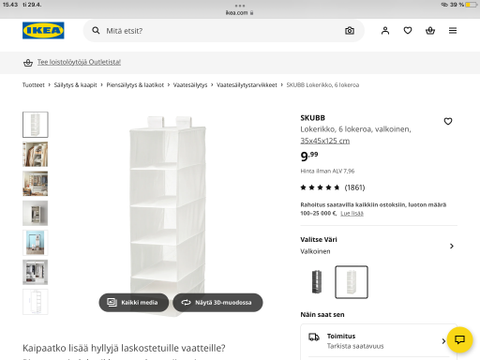Click Näytä 3D-muodossa button
The height and width of the screenshot is (360, 480).
coord(218,302)
